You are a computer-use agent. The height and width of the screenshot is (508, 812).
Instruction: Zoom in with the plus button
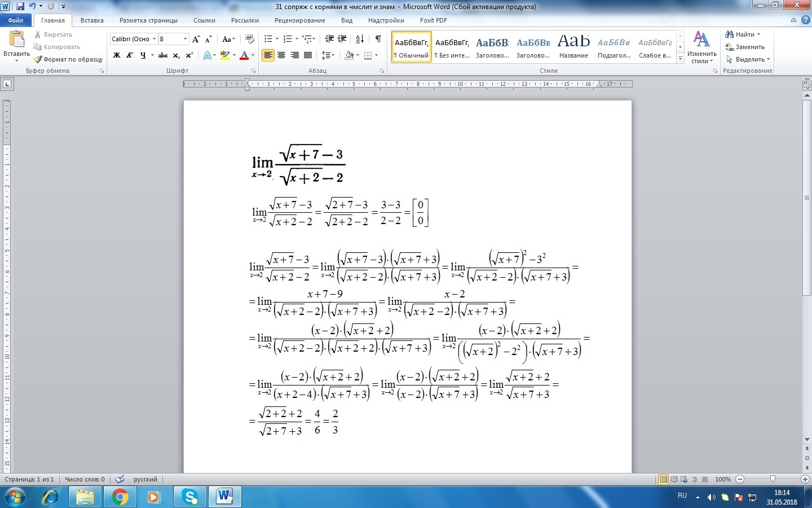[805, 479]
